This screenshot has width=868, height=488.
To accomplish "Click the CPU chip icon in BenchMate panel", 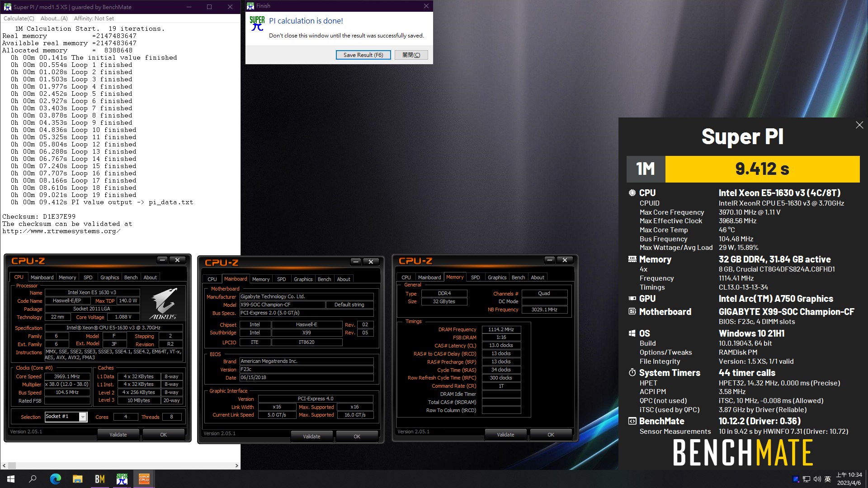I will pyautogui.click(x=632, y=193).
